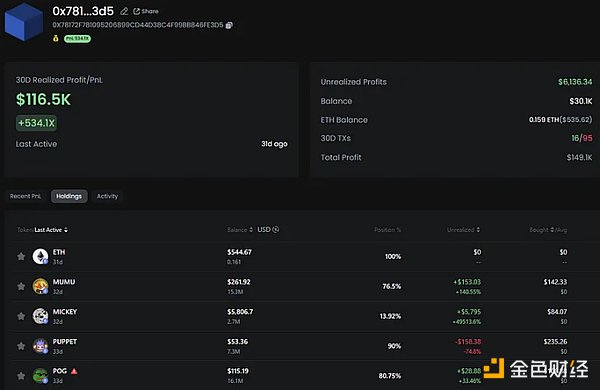Screen dimensions: 600x390
Task: Open the MICKEY token name
Action: click(x=65, y=312)
